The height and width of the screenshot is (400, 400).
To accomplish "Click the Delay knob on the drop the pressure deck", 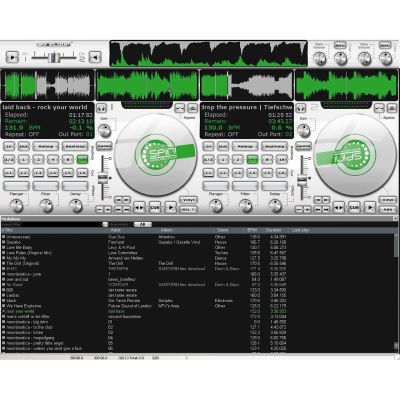I will point(275,206).
